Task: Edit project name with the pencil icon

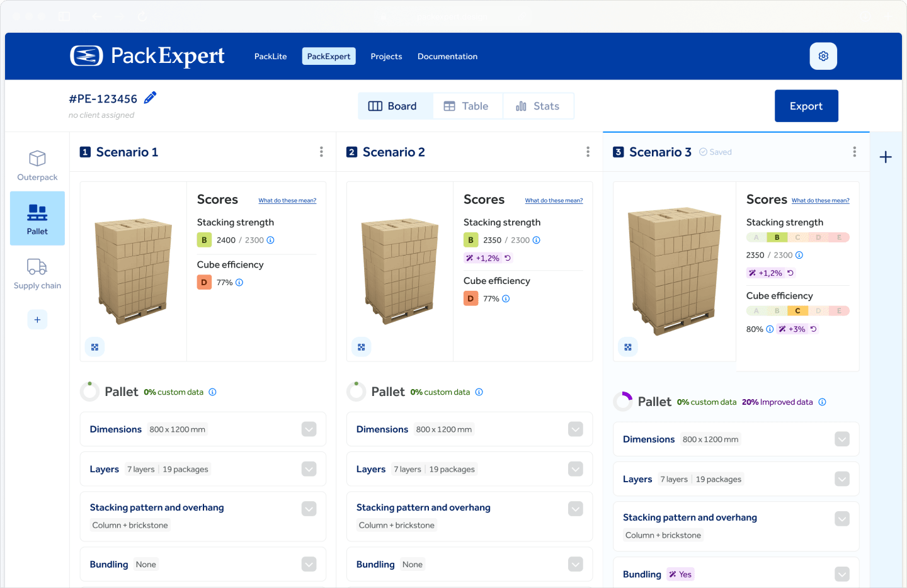Action: (x=150, y=98)
